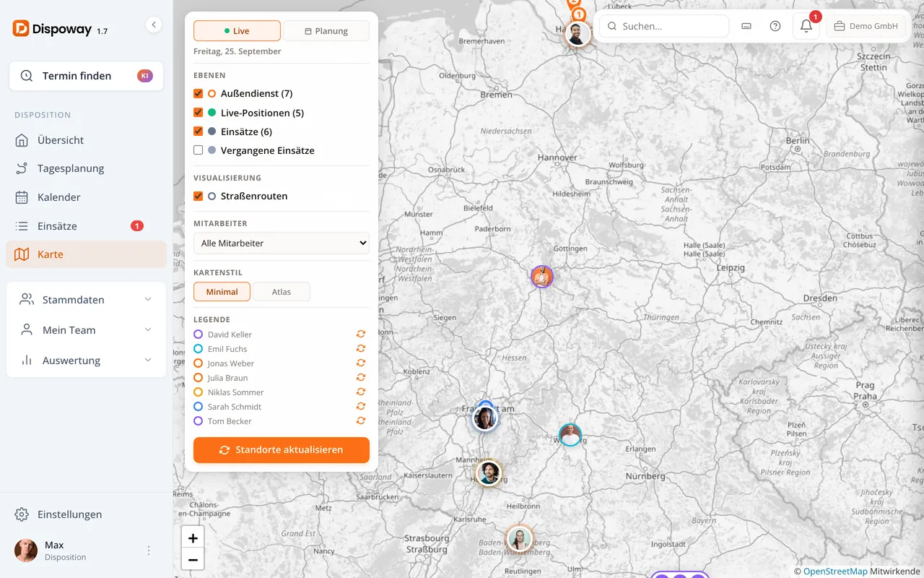
Task: Click the keyboard shortcut icon beside search
Action: coord(746,26)
